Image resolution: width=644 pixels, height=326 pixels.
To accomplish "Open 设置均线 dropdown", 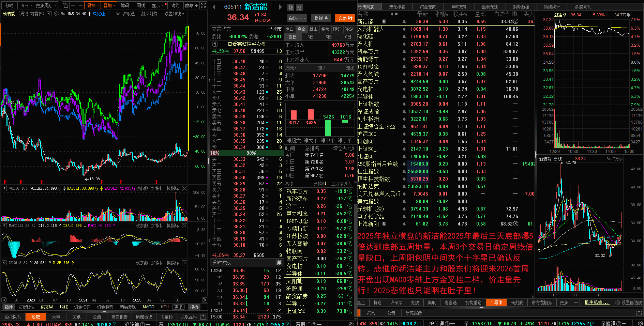I will (x=174, y=14).
